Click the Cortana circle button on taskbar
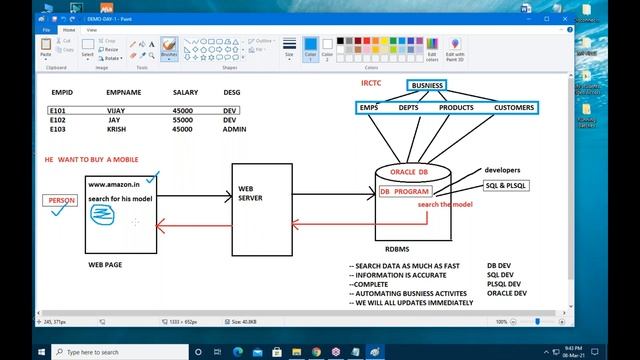Screen dimensions: 640x360 point(198,352)
